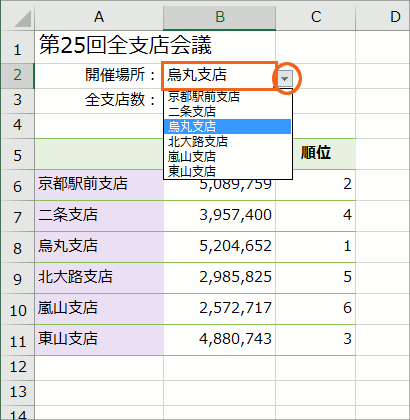Select 嵐山支店 list option
The image size is (410, 420).
click(228, 156)
